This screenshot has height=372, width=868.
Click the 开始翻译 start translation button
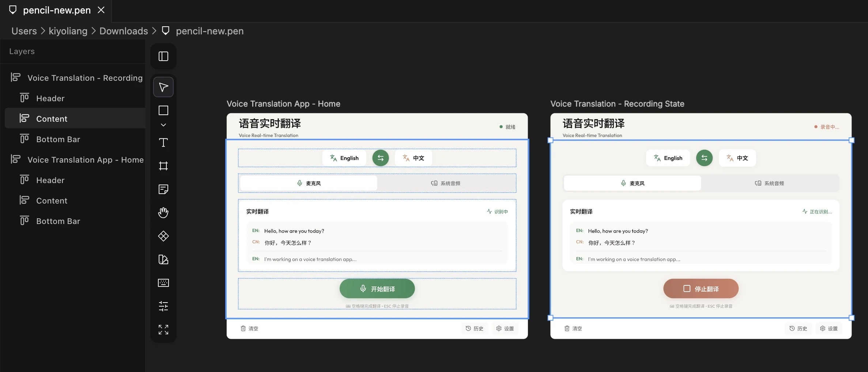click(377, 288)
